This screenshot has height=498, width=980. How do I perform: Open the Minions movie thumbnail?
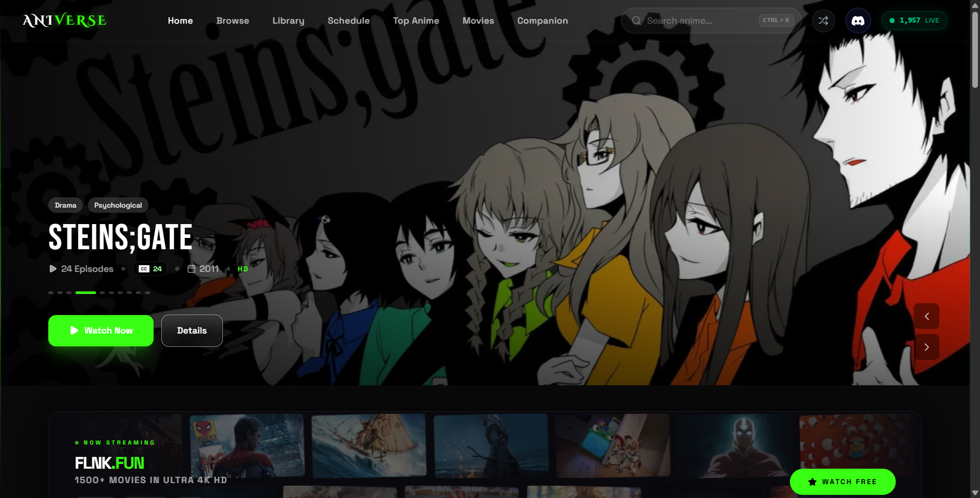(857, 442)
